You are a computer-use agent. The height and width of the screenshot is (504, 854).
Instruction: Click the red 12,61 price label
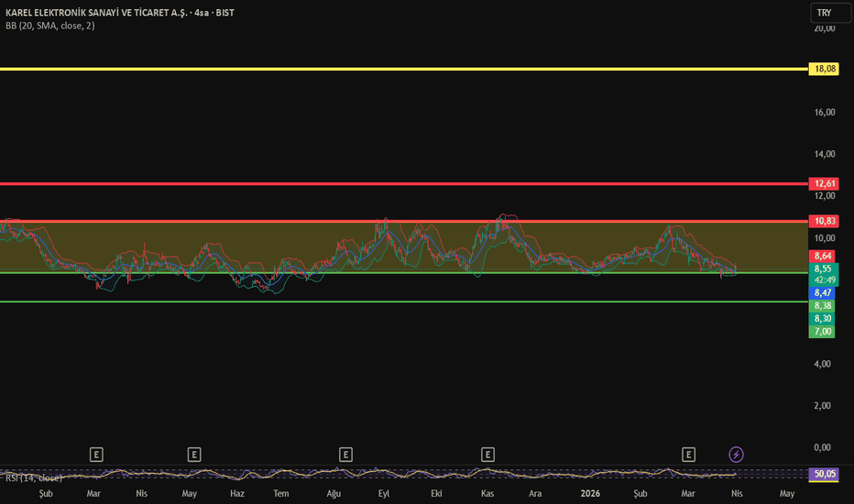[824, 183]
